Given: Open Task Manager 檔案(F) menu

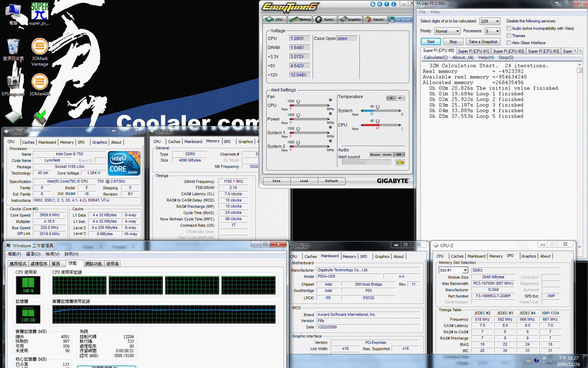Looking at the screenshot, I should (14, 254).
